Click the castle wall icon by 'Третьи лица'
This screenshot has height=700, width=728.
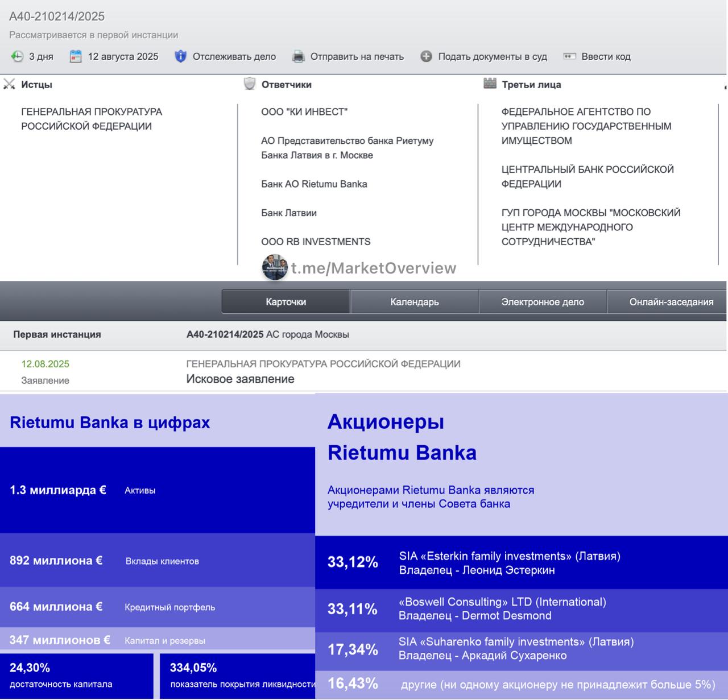click(x=490, y=84)
